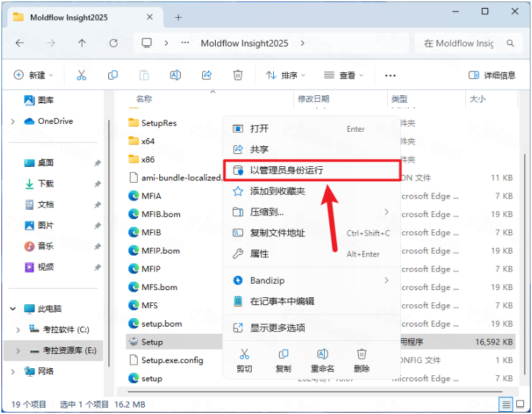Viewport: 532px width, 414px height.
Task: Open the 查看 view dropdown
Action: coord(343,75)
